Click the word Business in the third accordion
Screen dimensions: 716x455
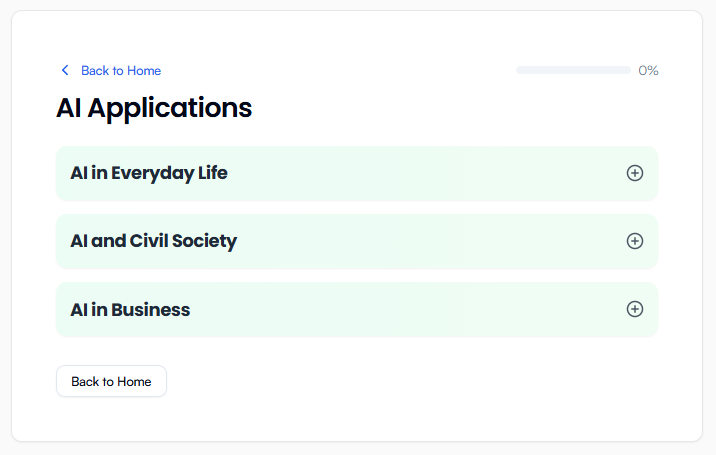pos(150,310)
